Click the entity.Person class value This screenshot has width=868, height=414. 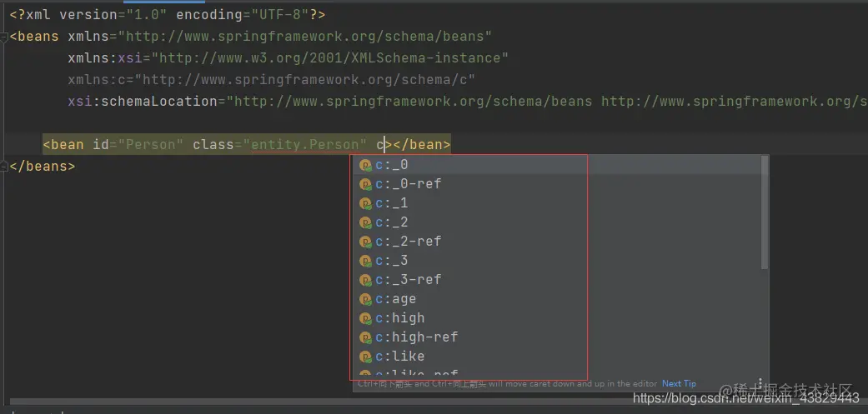304,145
